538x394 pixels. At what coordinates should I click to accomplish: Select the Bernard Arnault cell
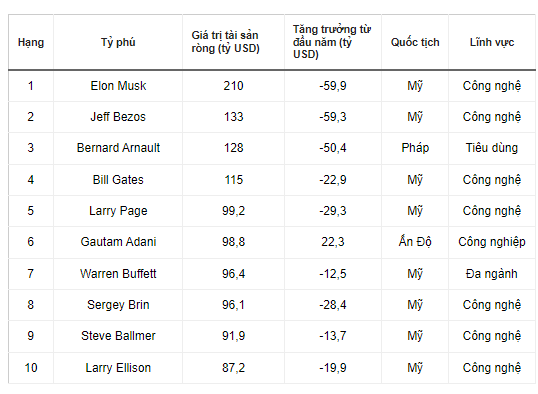118,148
